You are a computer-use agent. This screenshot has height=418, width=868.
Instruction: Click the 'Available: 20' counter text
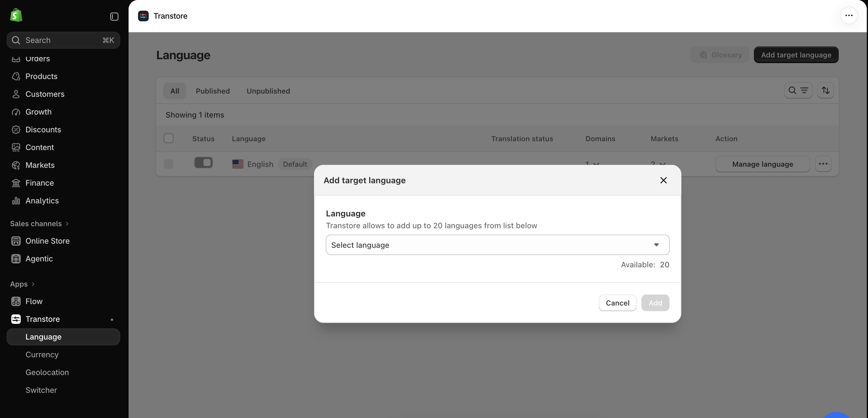(645, 264)
